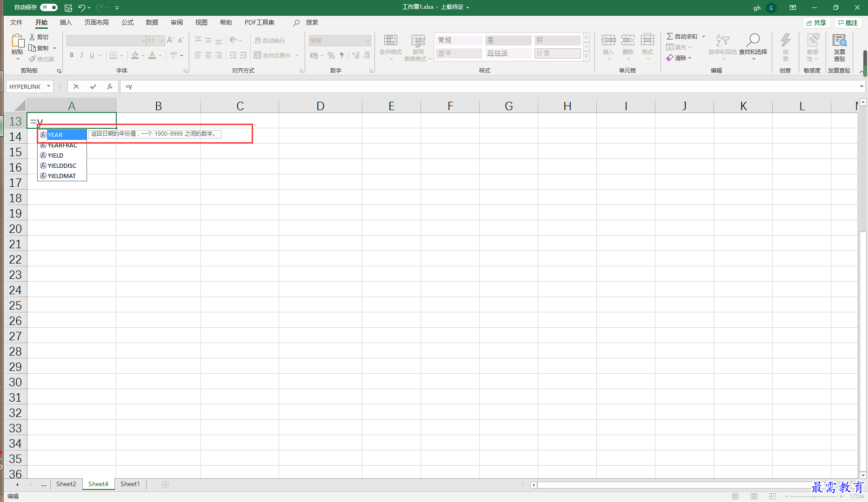This screenshot has height=502, width=868.
Task: Switch to the 页面布局 tab
Action: (96, 22)
